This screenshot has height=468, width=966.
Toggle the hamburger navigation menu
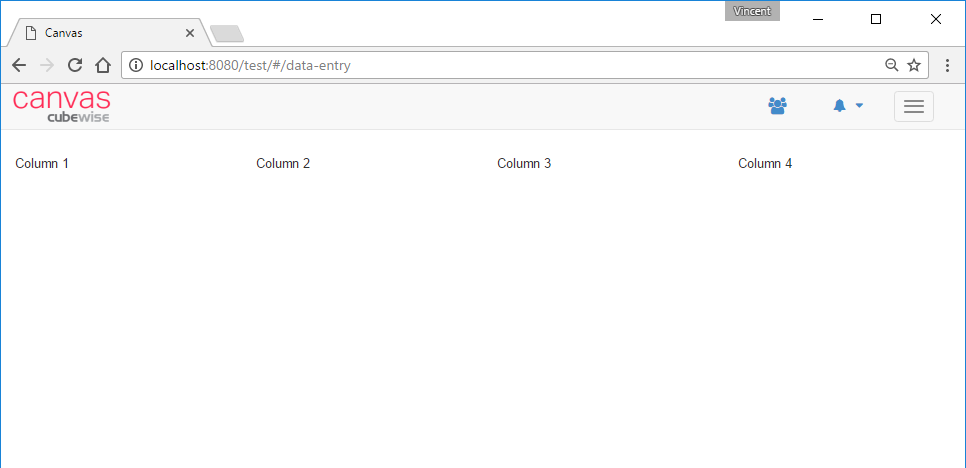coord(913,107)
